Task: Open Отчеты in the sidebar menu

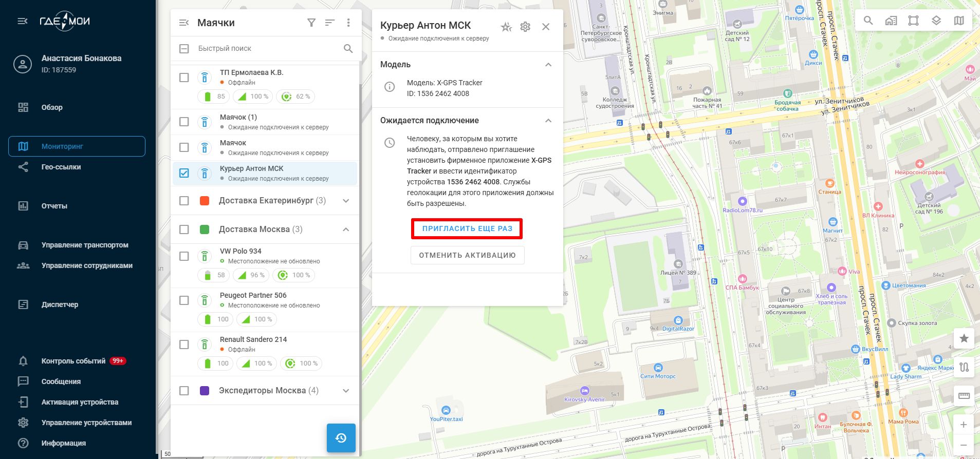Action: 54,206
